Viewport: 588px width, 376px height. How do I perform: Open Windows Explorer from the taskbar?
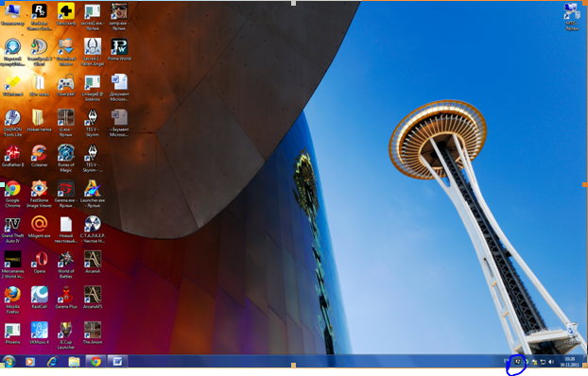74,362
